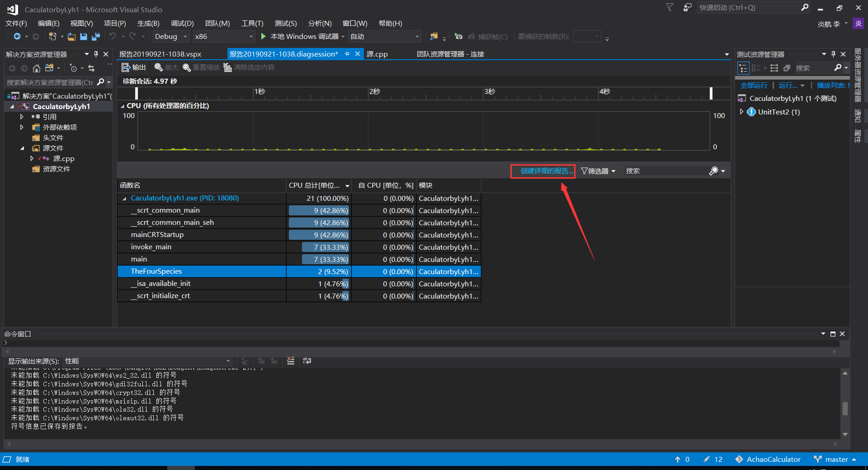This screenshot has height=470, width=868.
Task: Click the Navigate Backward arrow in main toolbar
Action: [17, 37]
